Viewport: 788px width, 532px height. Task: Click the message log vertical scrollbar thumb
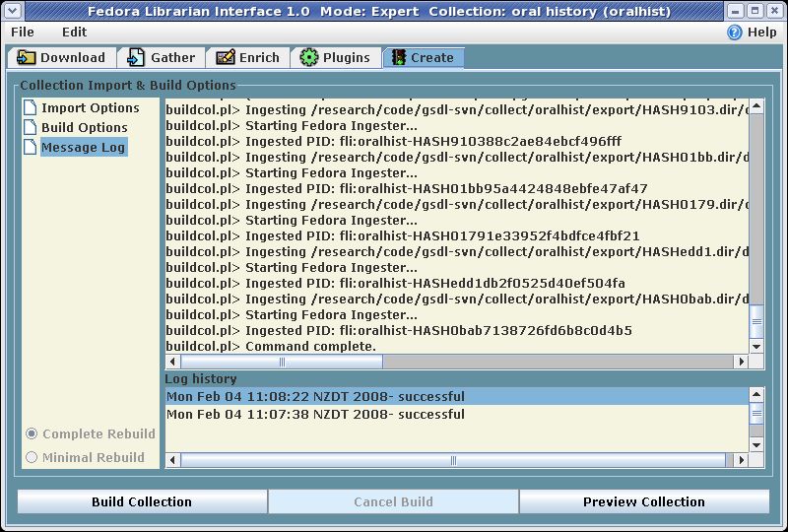pyautogui.click(x=756, y=322)
